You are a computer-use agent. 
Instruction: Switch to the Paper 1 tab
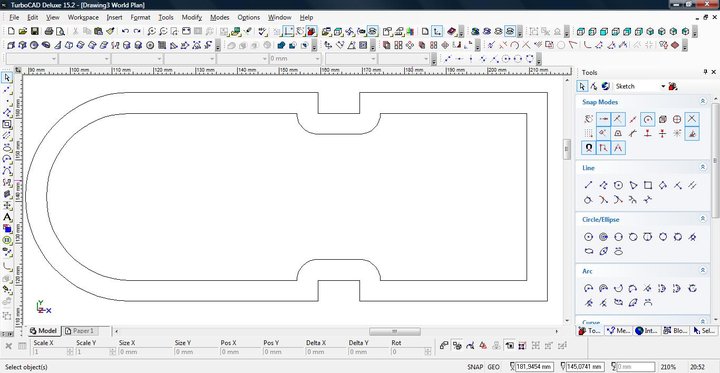coord(80,331)
